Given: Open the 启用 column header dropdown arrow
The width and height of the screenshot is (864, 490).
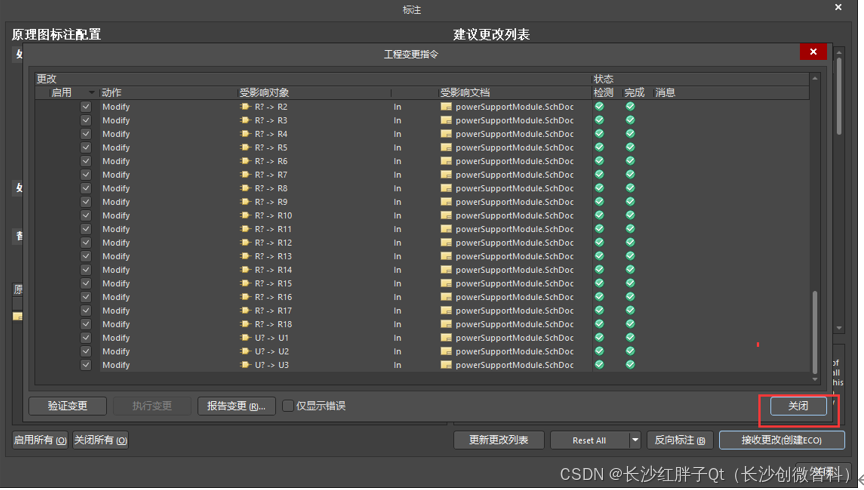Looking at the screenshot, I should (x=91, y=93).
